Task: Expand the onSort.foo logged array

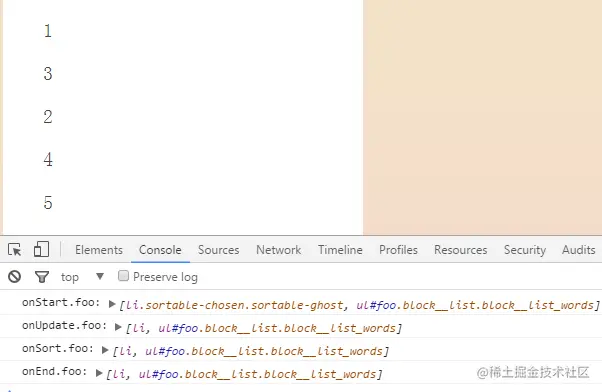Action: click(x=105, y=350)
